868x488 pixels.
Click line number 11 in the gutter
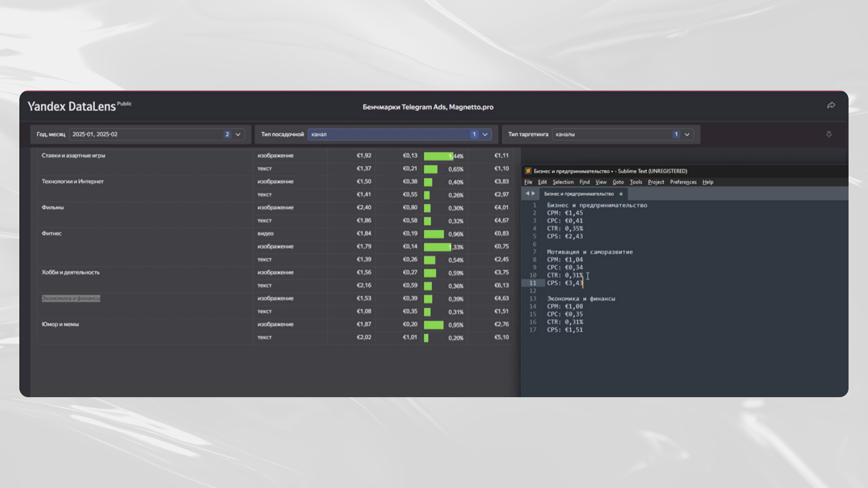pyautogui.click(x=533, y=283)
